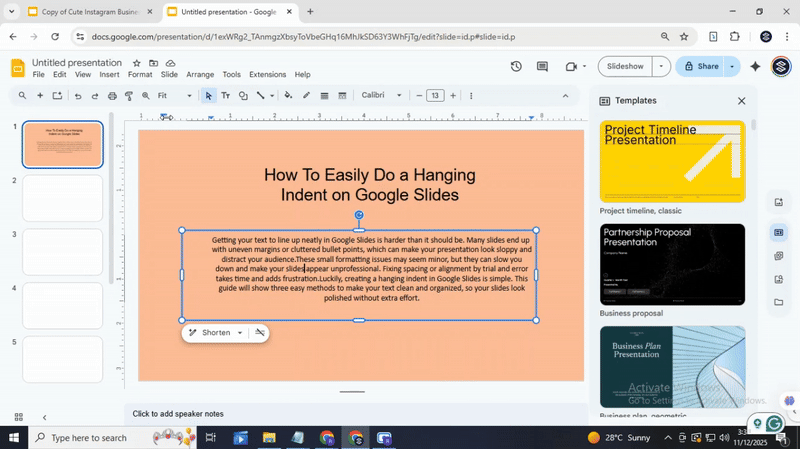The width and height of the screenshot is (800, 449).
Task: Click the Shorten suggestion button
Action: coord(216,333)
